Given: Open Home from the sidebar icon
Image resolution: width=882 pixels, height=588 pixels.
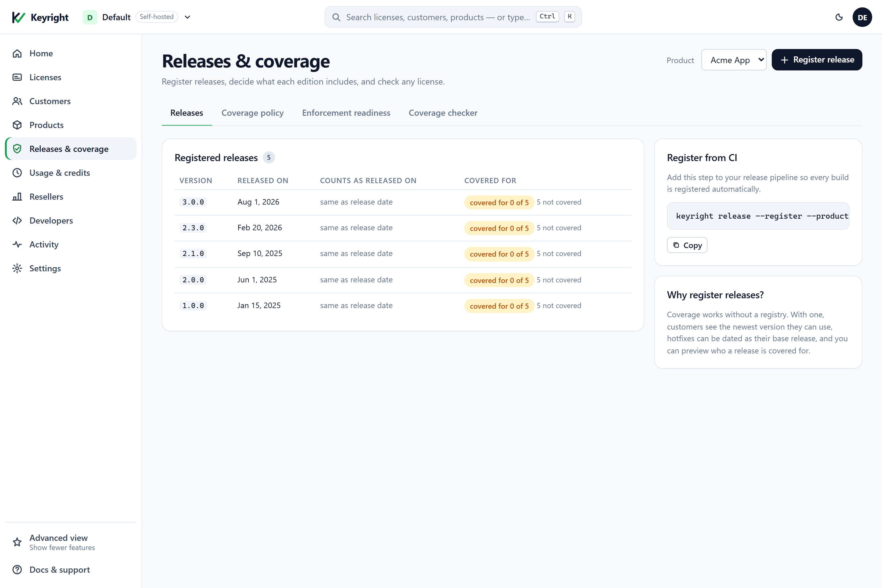Looking at the screenshot, I should coord(17,53).
